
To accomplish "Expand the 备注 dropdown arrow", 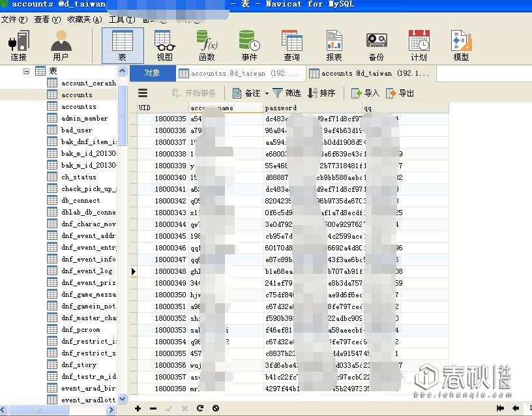I will click(266, 93).
